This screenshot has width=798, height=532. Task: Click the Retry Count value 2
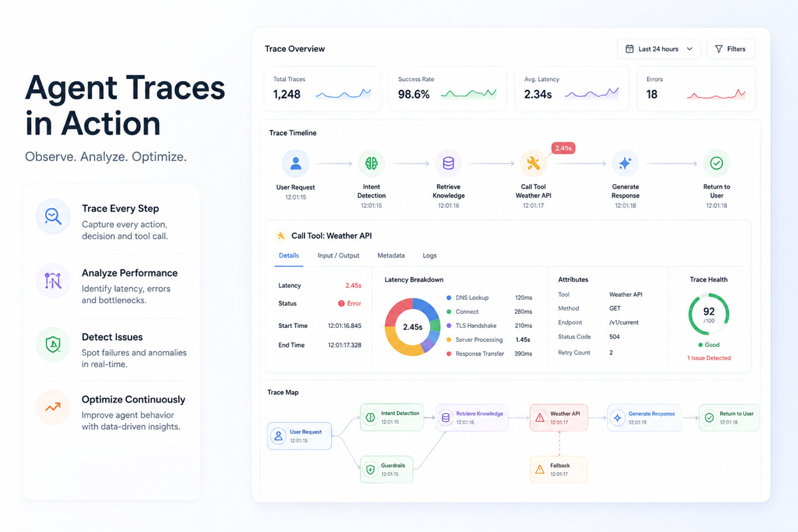(x=611, y=352)
